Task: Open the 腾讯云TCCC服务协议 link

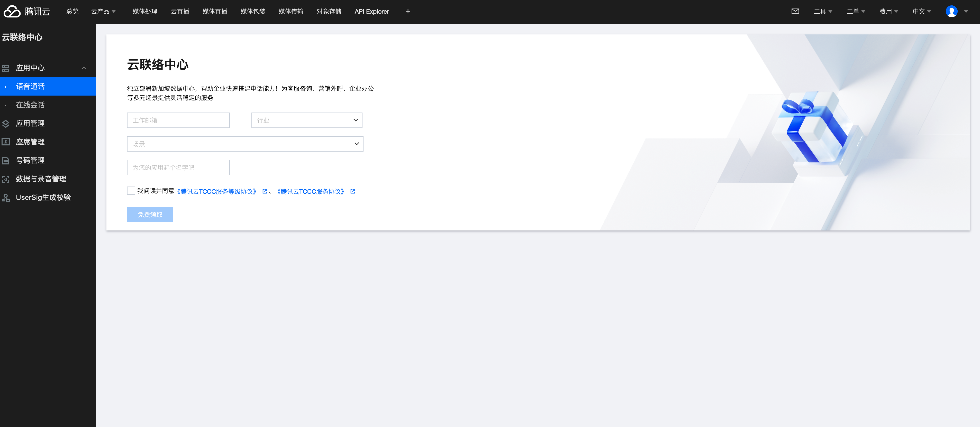Action: click(311, 192)
